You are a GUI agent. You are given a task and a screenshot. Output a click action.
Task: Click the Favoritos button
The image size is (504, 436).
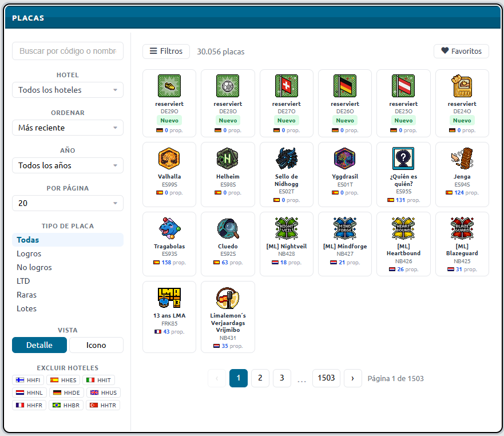pos(461,51)
